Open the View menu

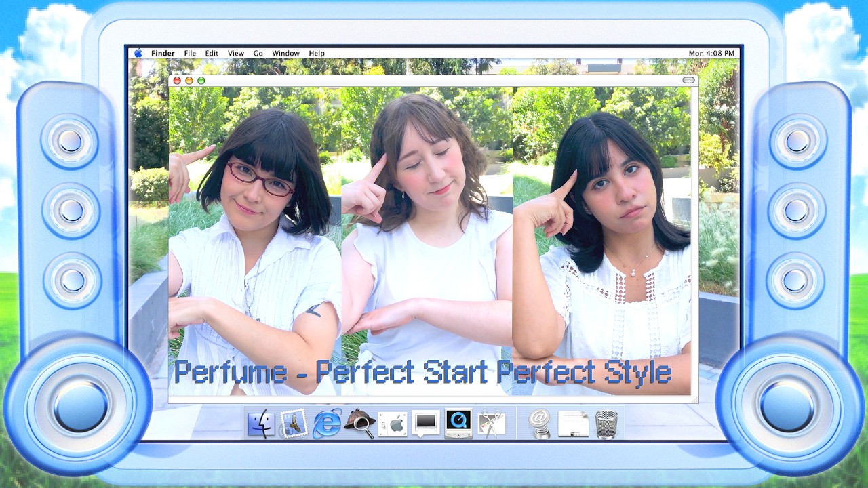pyautogui.click(x=236, y=53)
